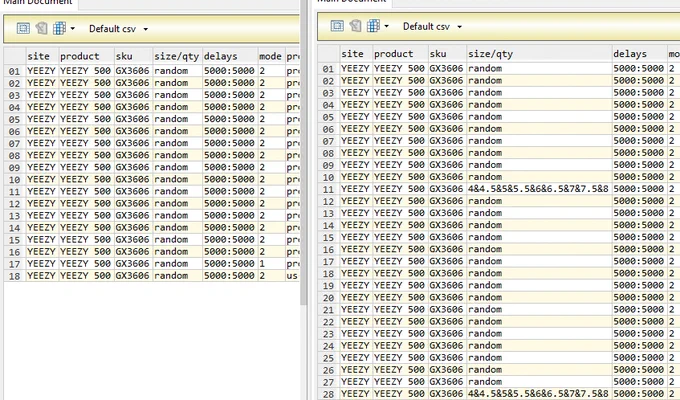Click YEEZY site cell in left pane row 14

point(42,227)
